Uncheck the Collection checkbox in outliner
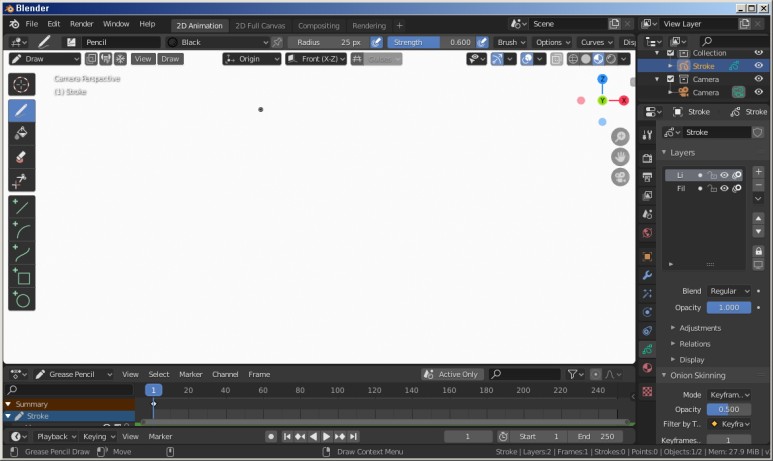 coord(670,52)
